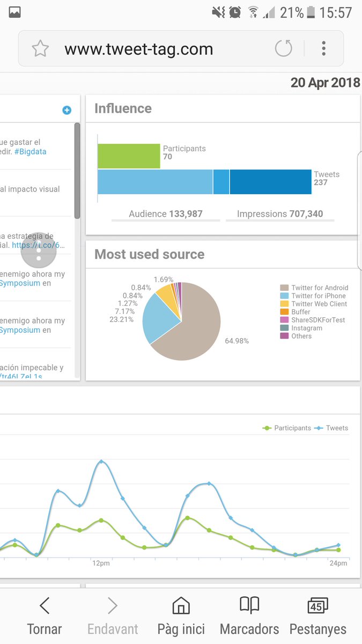Click the light blue segment of Tweets bar

[x=155, y=181]
